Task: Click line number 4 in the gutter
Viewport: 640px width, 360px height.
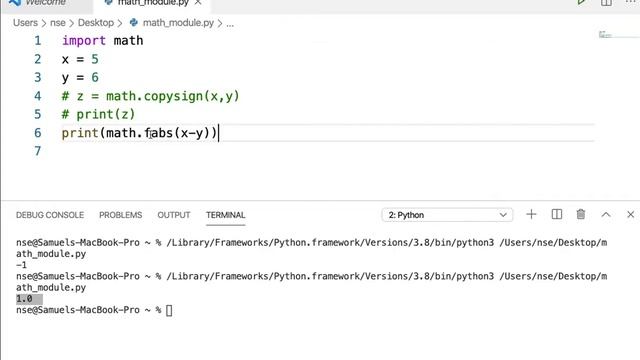Action: pos(38,96)
